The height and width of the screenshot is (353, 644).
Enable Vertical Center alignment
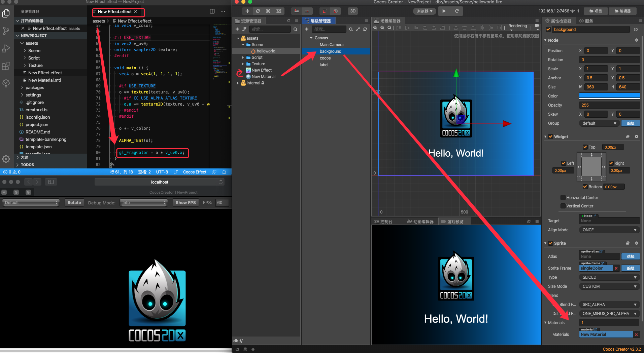[563, 206]
